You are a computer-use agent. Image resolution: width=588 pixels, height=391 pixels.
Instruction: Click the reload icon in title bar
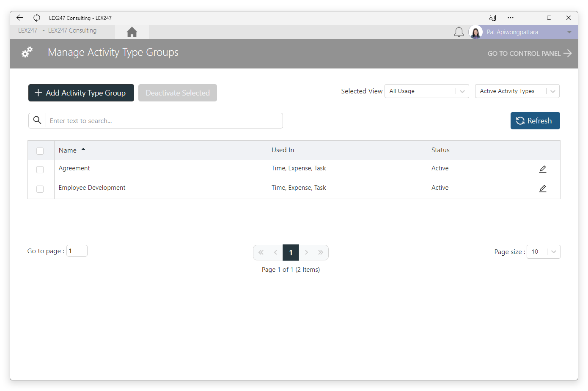click(x=37, y=18)
